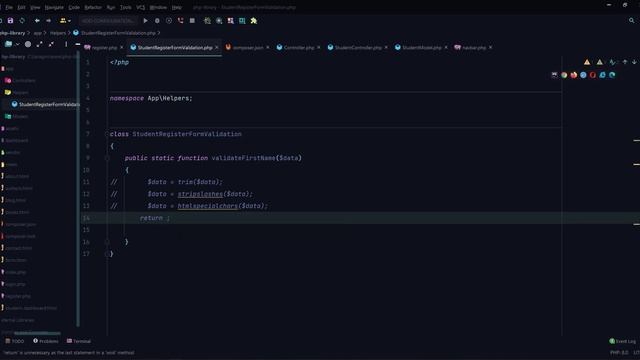Click the Helpers breadcrumb in navigation bar
640x360 pixels.
pyautogui.click(x=58, y=33)
